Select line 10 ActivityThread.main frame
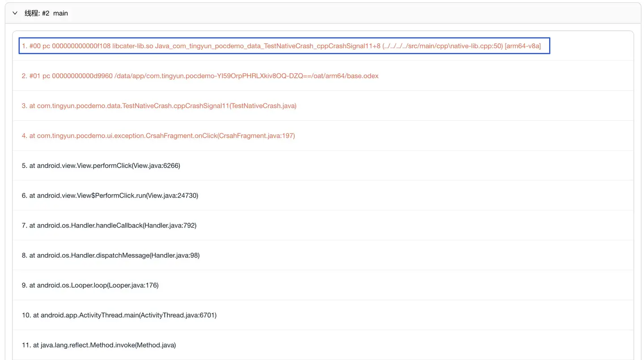Viewport: 644px width, 360px height. (x=119, y=315)
